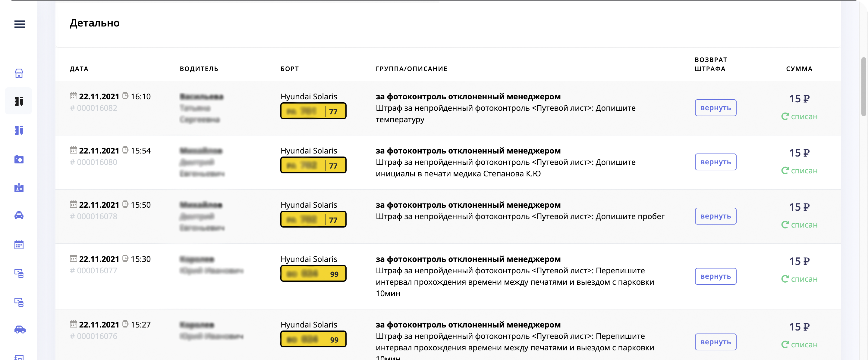
Task: Click refund button for fine 000016078
Action: tap(715, 216)
